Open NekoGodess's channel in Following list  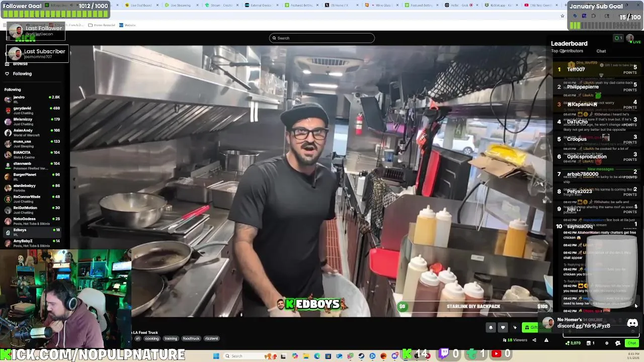[32, 221]
